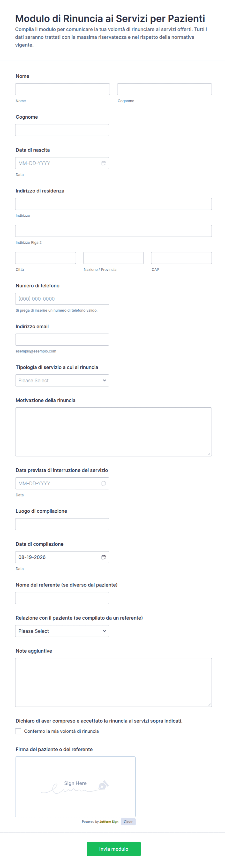
Task: Open Relazione con il paziente dropdown
Action: click(62, 631)
